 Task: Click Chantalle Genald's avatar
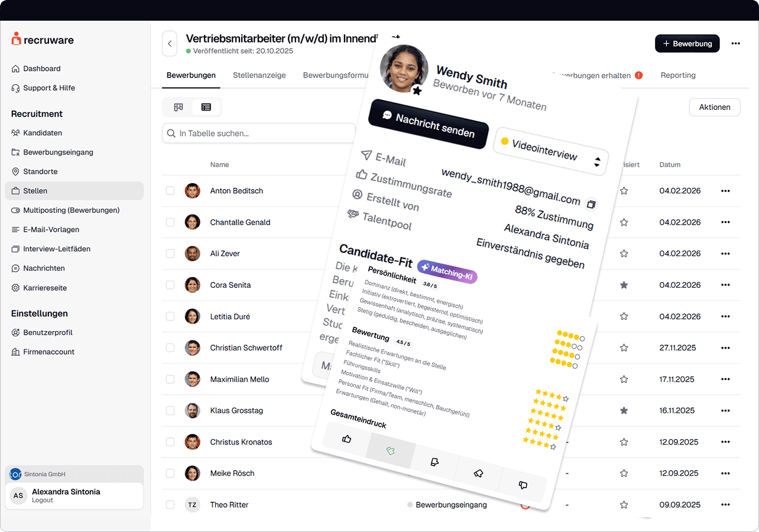click(x=192, y=222)
